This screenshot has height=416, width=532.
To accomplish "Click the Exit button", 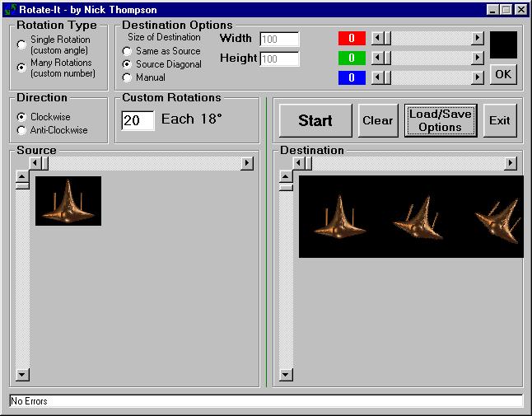I will (500, 120).
